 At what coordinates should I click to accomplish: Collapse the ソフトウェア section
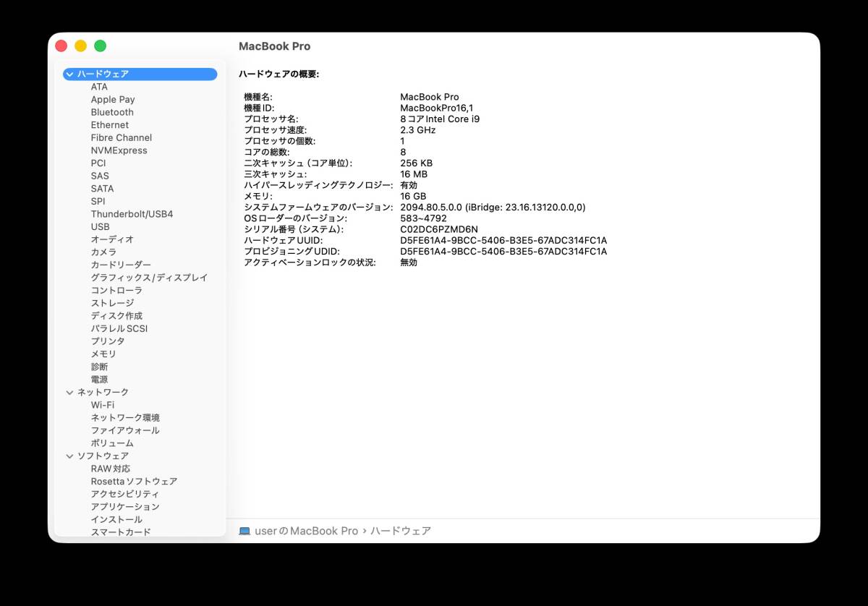69,456
